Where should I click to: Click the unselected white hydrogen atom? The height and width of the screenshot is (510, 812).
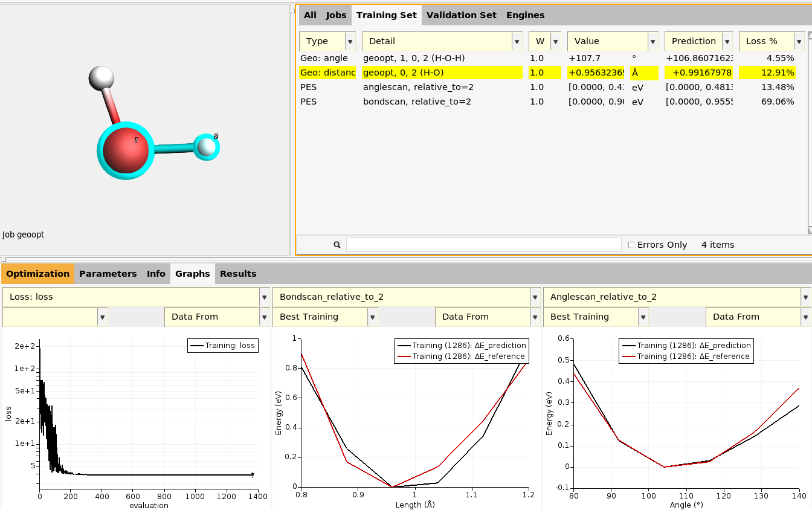click(x=101, y=77)
